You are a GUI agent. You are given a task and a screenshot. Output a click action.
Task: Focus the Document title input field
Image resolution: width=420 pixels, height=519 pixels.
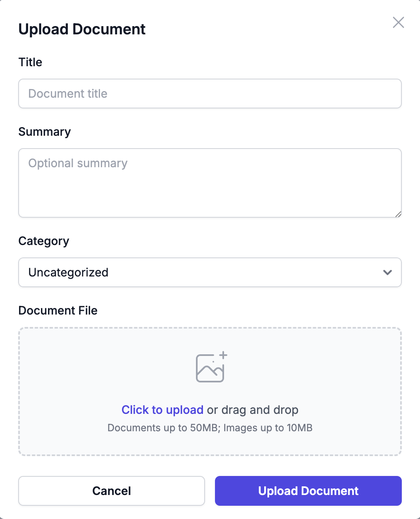[x=210, y=94]
